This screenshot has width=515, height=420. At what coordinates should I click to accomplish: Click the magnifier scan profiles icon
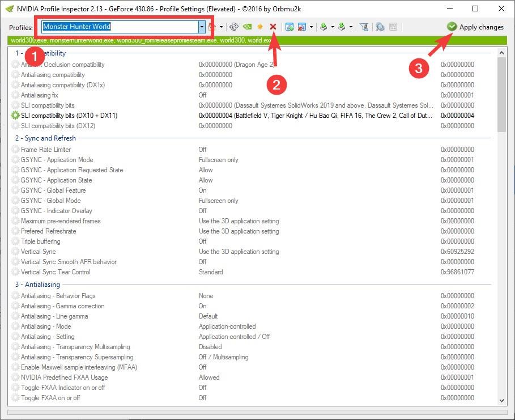point(380,27)
